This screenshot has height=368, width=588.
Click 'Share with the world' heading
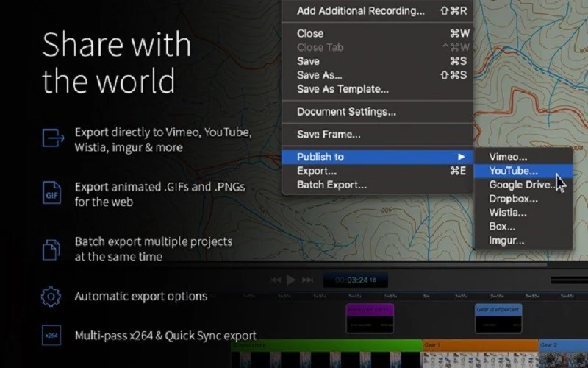click(x=117, y=63)
